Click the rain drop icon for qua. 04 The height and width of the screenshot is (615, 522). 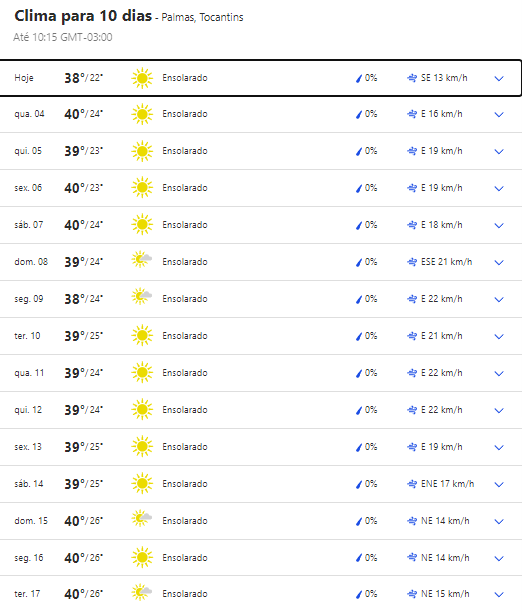coord(358,115)
